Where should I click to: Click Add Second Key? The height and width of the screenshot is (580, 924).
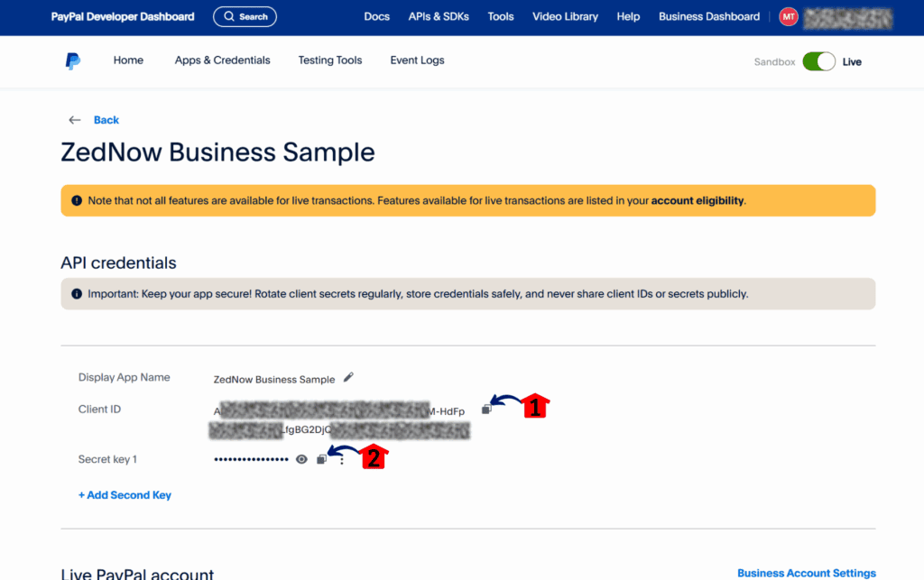point(125,495)
